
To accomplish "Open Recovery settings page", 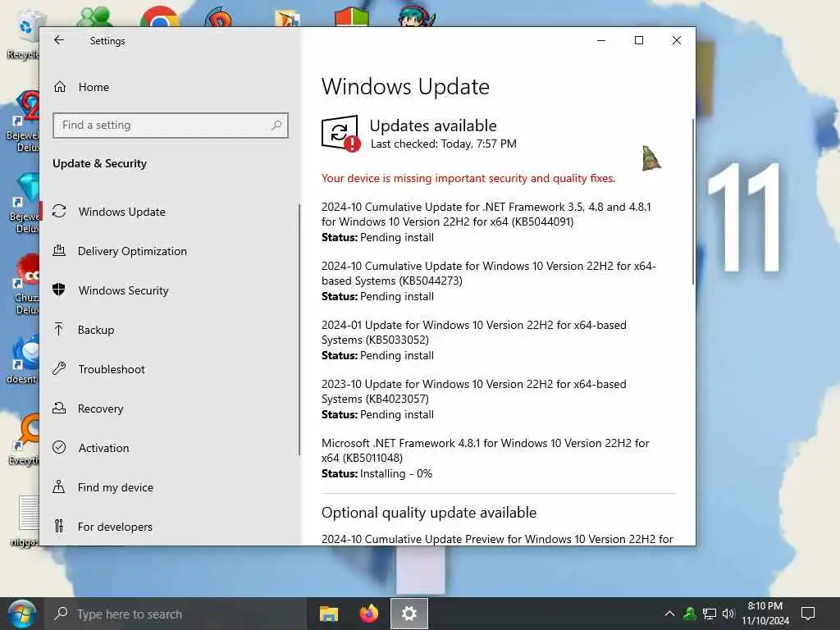I will point(100,409).
